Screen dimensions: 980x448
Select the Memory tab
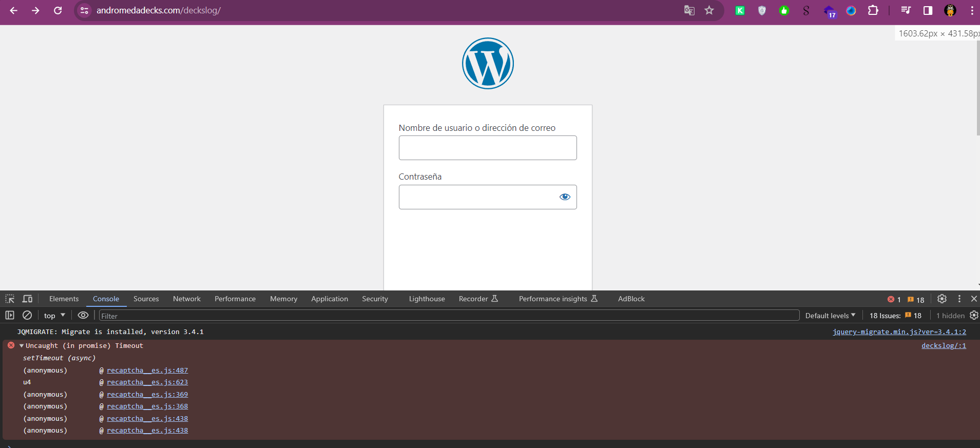[x=284, y=299]
